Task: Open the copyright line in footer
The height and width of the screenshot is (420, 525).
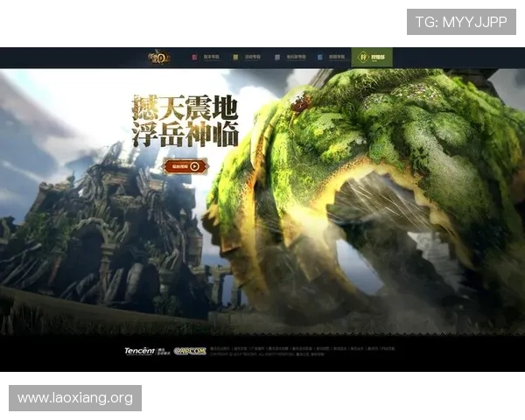Action: (x=267, y=354)
